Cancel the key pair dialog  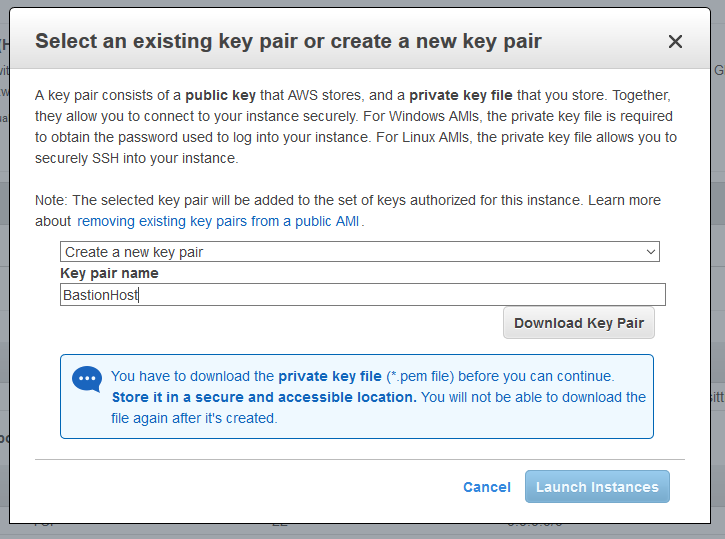[x=487, y=487]
